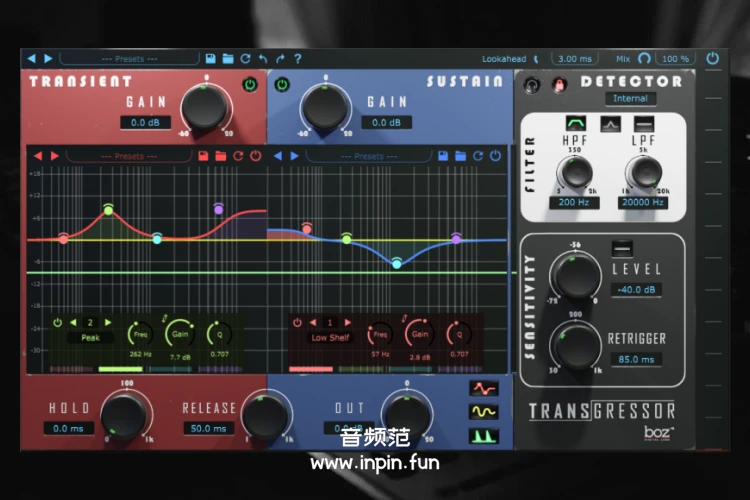Viewport: 750px width, 500px height.
Task: Load next global preset with top arrow
Action: pyautogui.click(x=48, y=58)
